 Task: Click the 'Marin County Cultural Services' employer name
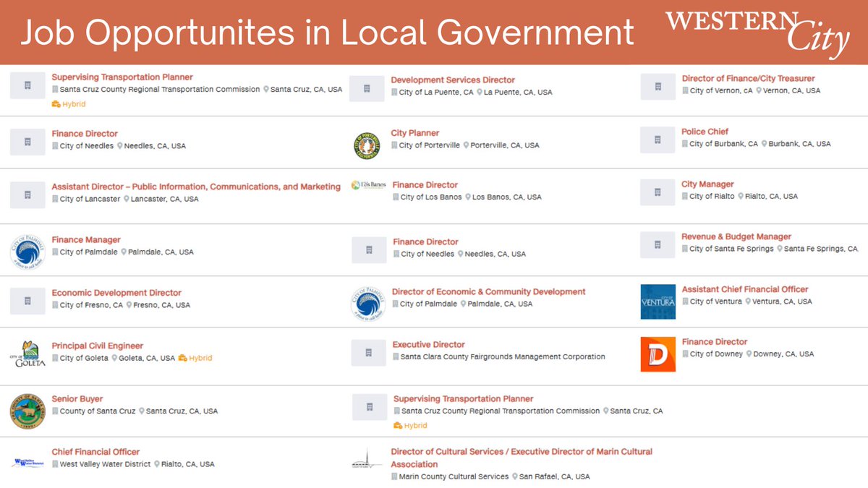coord(454,477)
